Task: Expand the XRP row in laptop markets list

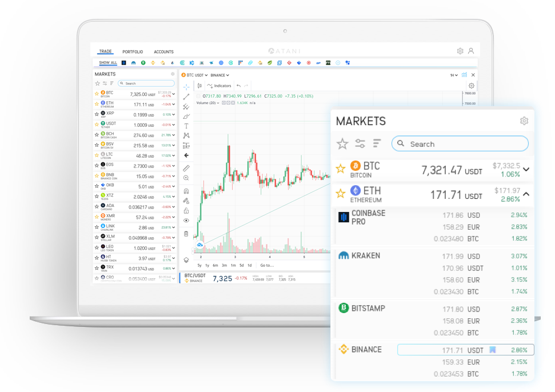Action: [x=174, y=115]
